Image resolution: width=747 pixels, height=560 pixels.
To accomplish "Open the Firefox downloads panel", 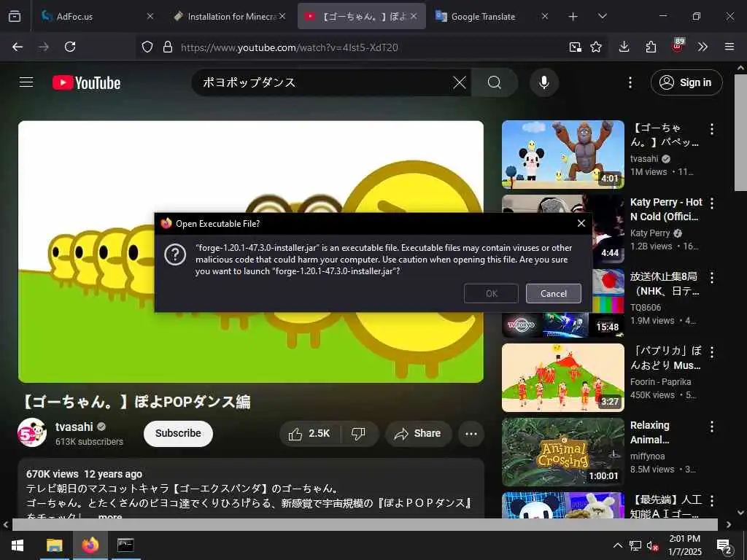I will point(624,47).
